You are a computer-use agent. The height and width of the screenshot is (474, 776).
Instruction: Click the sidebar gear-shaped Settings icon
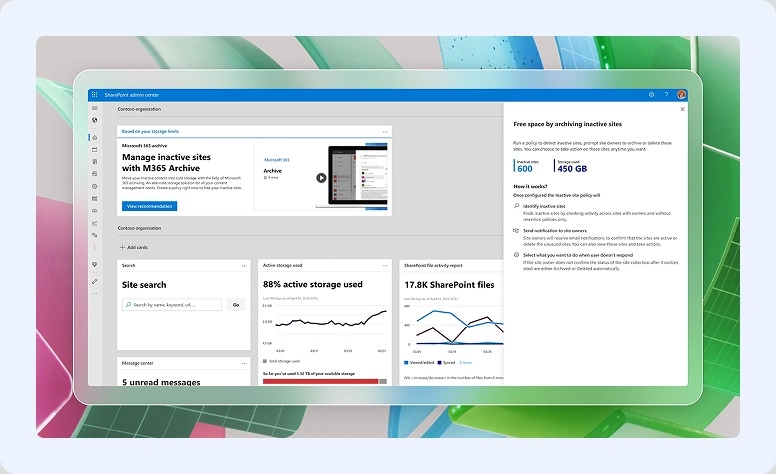pos(95,187)
